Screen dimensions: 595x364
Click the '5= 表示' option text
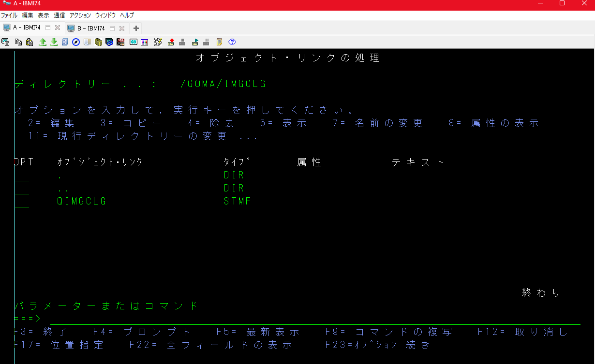[283, 123]
